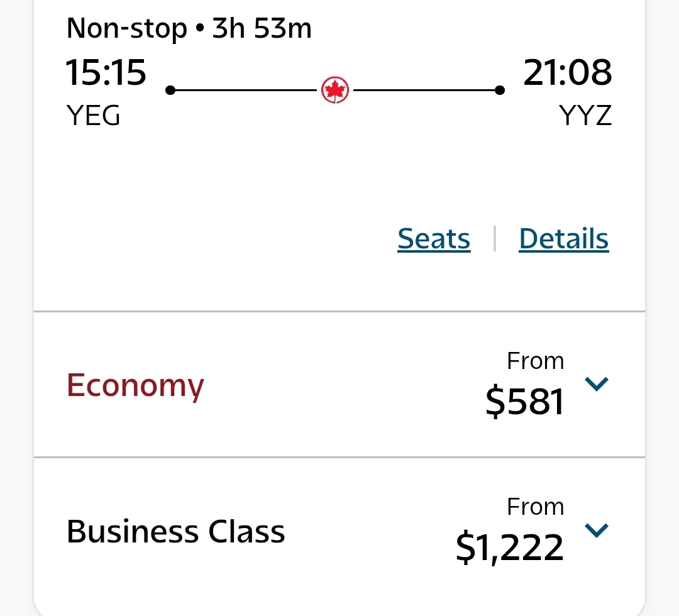
Task: Click the Non-stop label
Action: point(126,29)
